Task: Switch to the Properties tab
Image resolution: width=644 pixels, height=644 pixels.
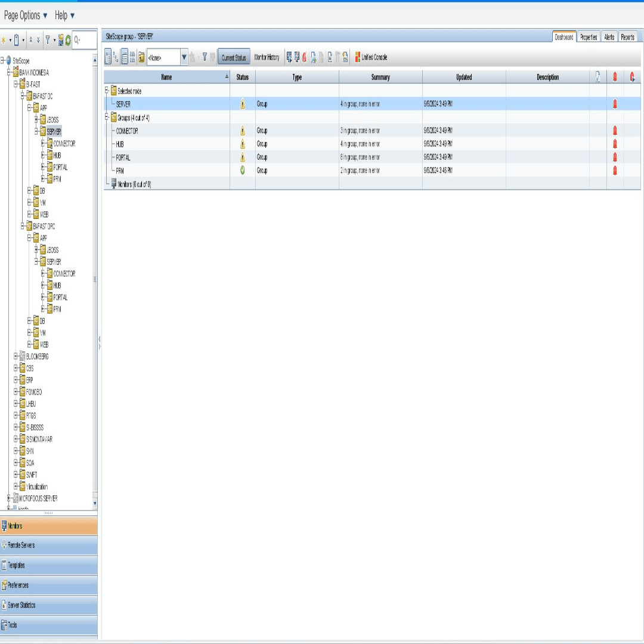Action: (x=588, y=37)
